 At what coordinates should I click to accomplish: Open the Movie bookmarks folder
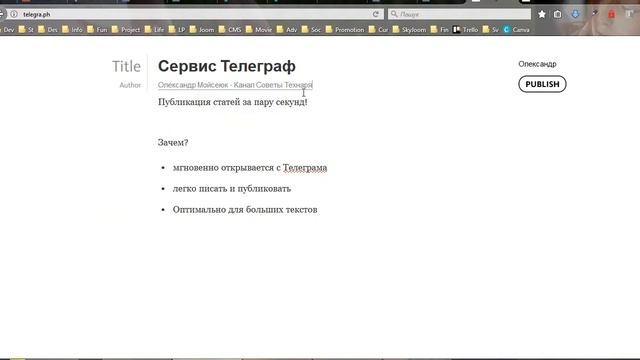[x=259, y=30]
